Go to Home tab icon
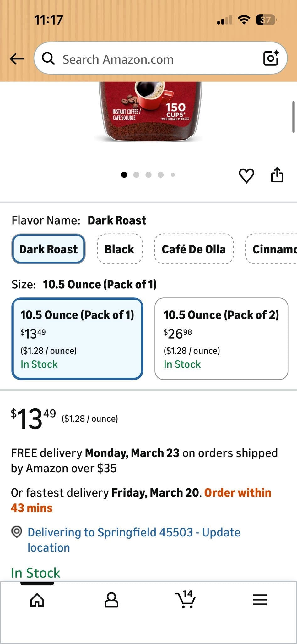This screenshot has height=644, width=297. pyautogui.click(x=37, y=600)
